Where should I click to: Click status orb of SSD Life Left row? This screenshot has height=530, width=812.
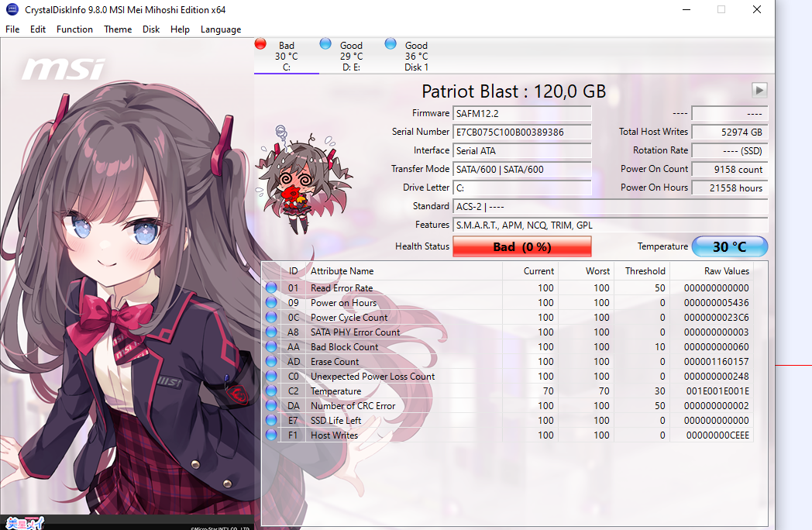271,420
